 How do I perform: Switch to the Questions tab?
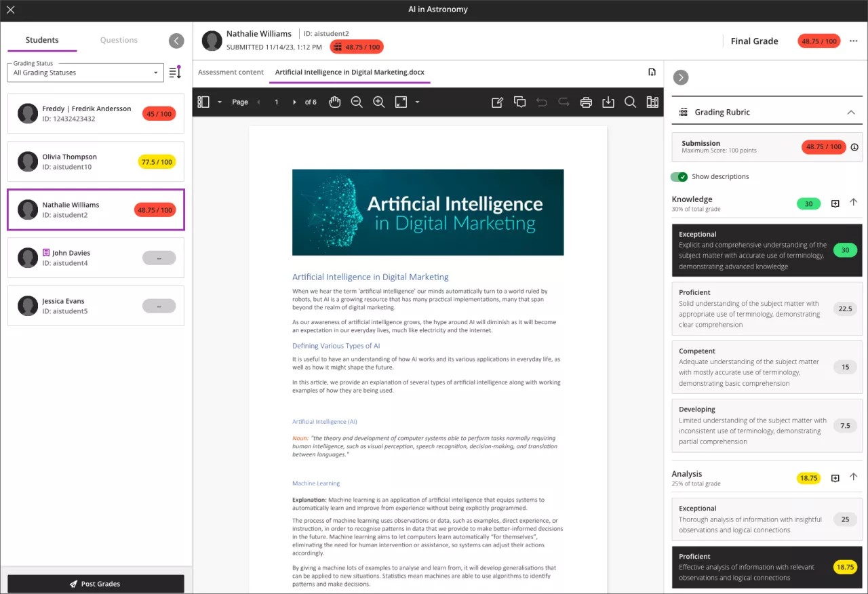click(118, 40)
